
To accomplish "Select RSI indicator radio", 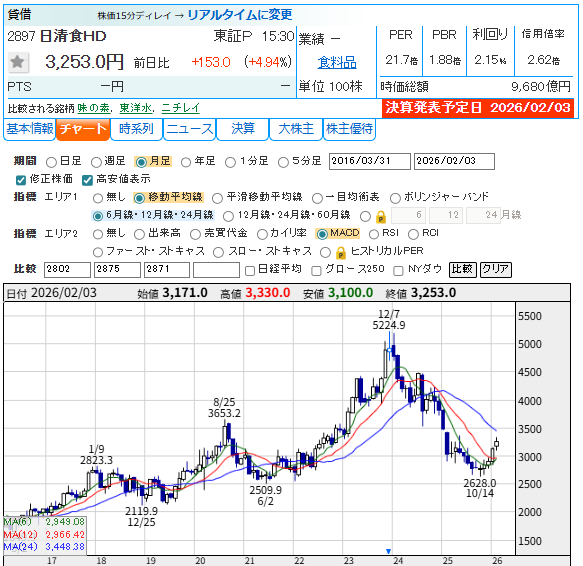I will click(x=374, y=234).
